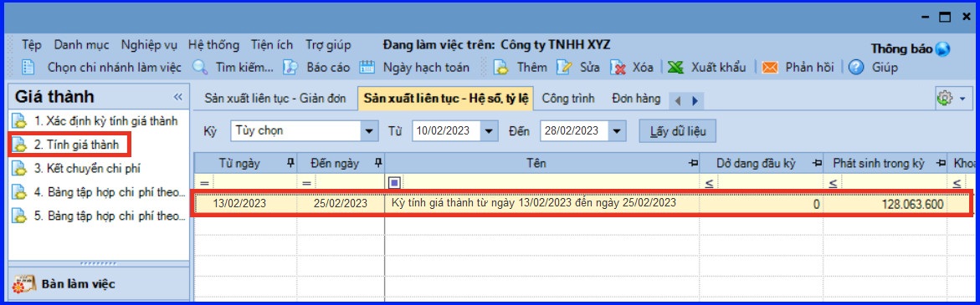The image size is (980, 305).
Task: Click the value 128.063.600
Action: tap(913, 204)
